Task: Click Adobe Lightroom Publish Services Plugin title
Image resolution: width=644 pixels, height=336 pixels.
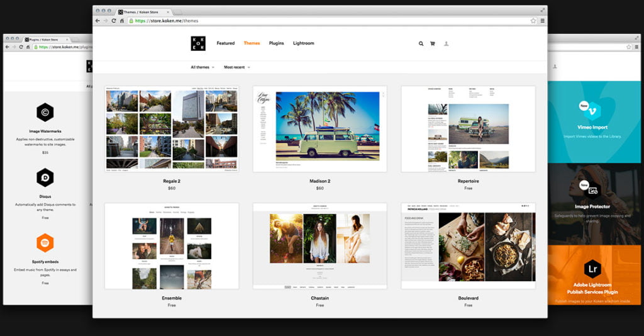Action: tap(592, 288)
